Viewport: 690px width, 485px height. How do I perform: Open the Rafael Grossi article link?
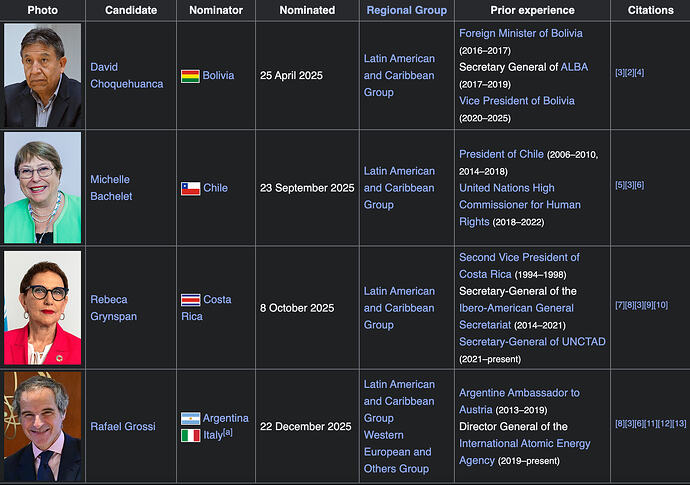[x=123, y=427]
